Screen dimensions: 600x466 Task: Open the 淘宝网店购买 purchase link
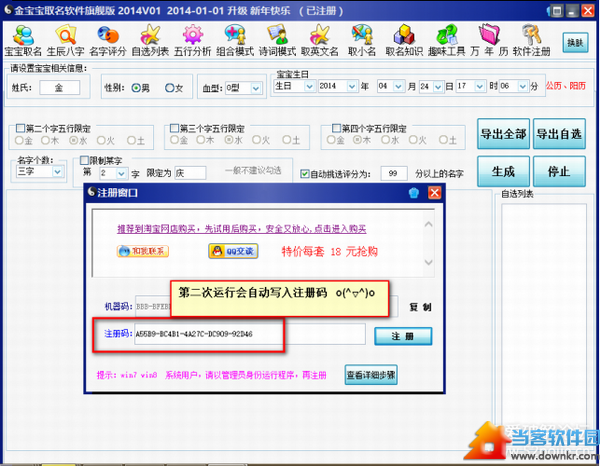(241, 229)
